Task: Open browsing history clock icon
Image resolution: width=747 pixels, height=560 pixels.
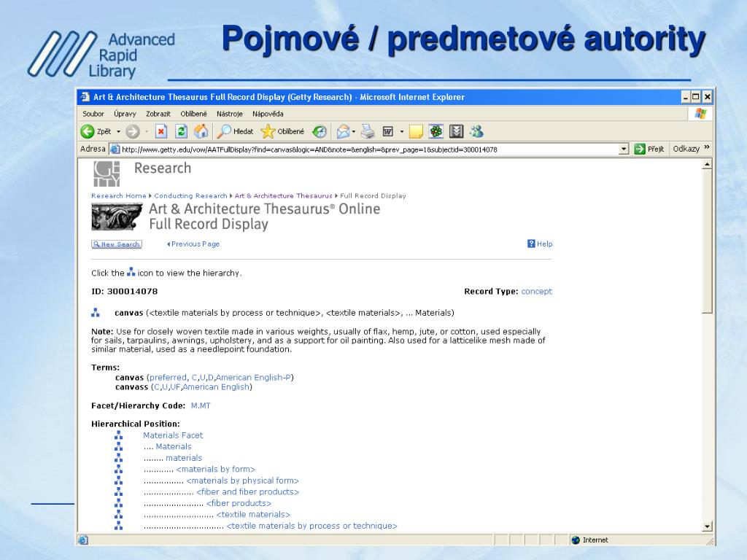Action: 320,131
